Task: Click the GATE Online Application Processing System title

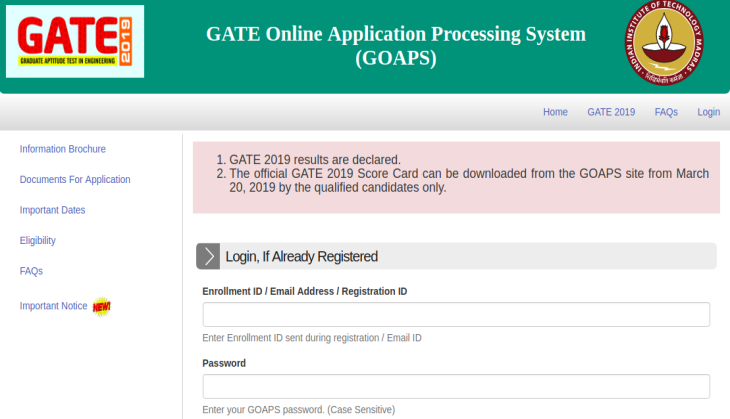Action: pyautogui.click(x=396, y=46)
